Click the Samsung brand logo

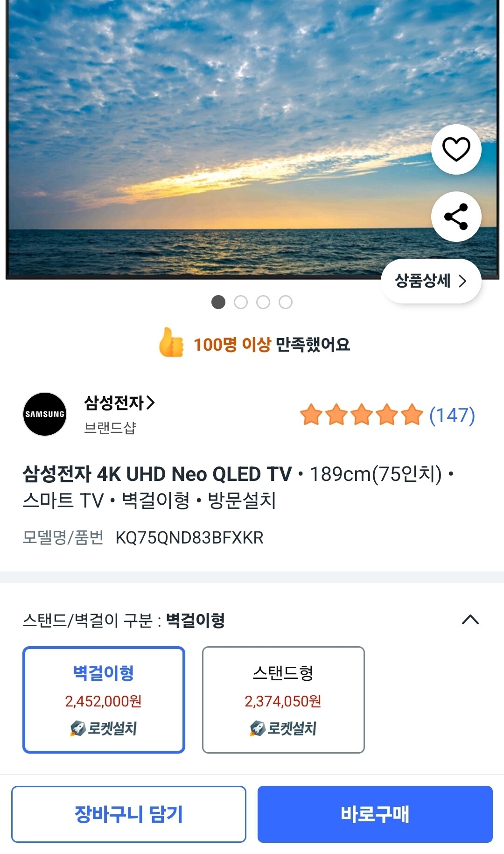[x=45, y=414]
